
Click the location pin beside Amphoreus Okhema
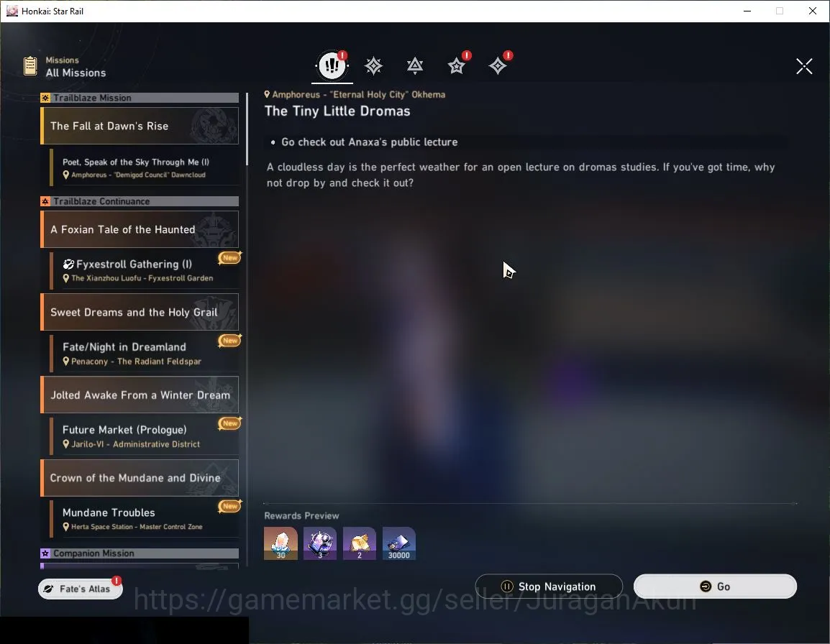pyautogui.click(x=268, y=94)
